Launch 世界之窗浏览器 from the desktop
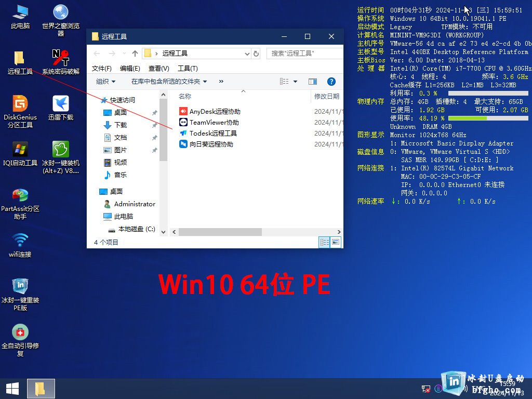This screenshot has height=399, width=532. [61, 20]
